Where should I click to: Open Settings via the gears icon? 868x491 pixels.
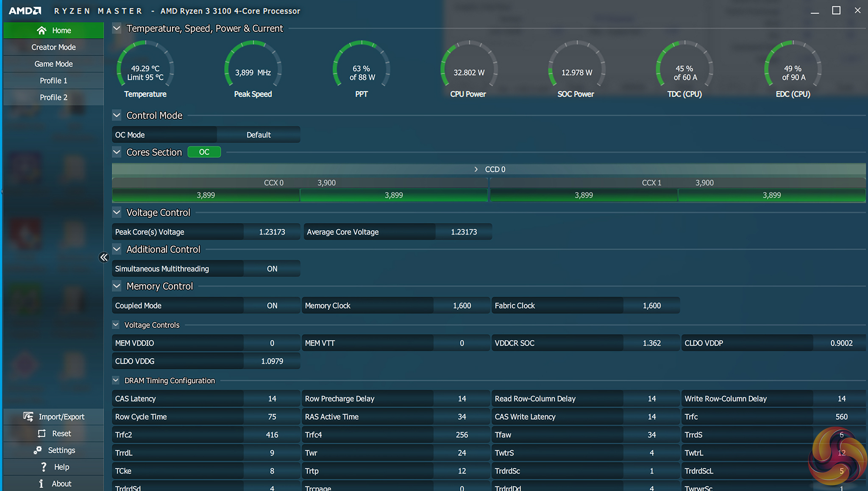click(38, 450)
